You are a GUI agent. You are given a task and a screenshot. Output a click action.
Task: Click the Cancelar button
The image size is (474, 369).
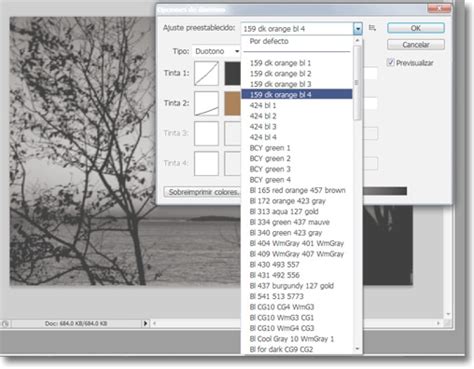tap(416, 44)
